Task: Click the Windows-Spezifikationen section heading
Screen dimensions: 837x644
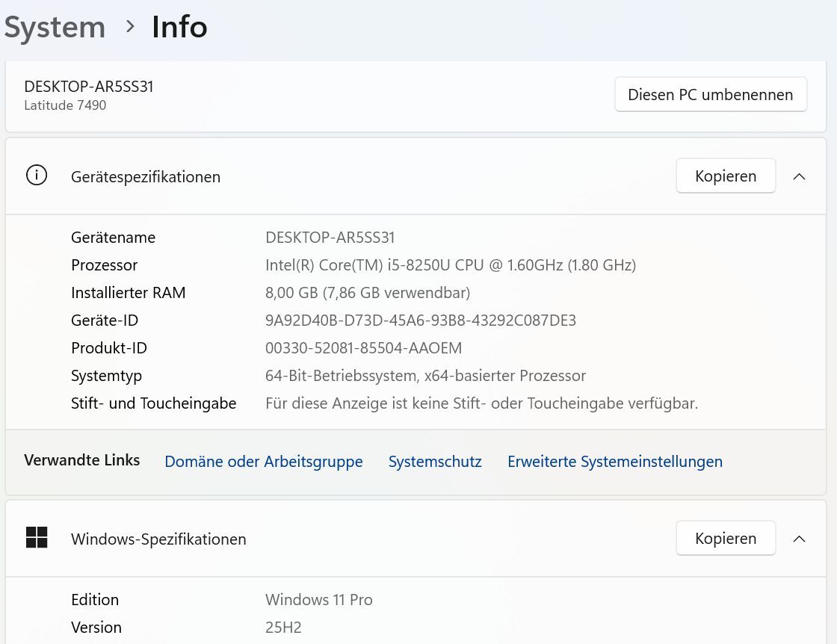Action: point(158,539)
